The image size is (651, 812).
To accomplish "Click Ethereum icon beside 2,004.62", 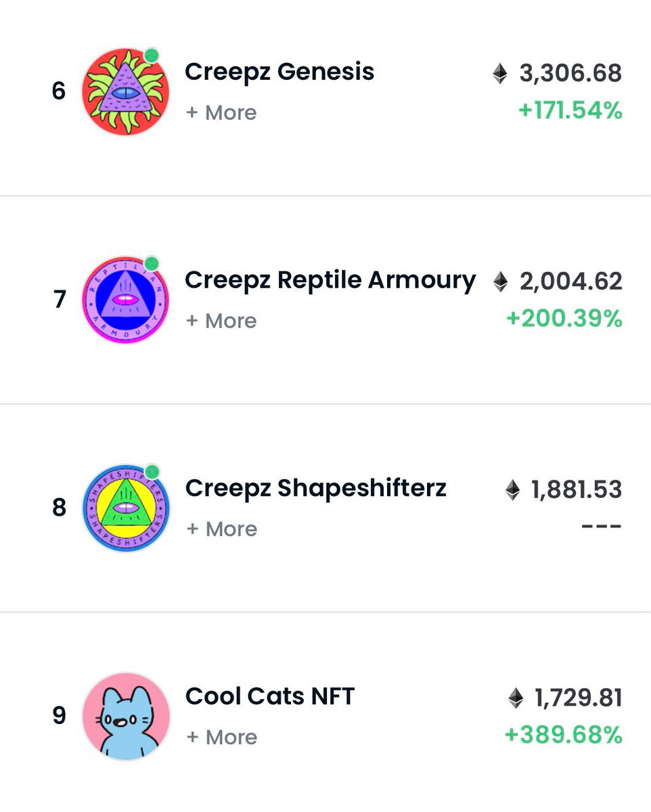I will coord(500,281).
